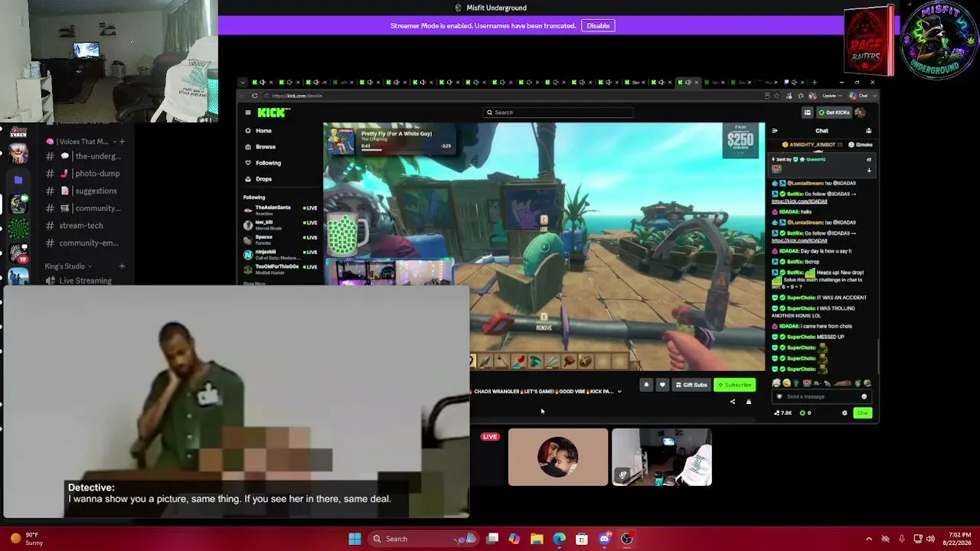
Task: Show hidden system tray icons
Action: [x=868, y=539]
